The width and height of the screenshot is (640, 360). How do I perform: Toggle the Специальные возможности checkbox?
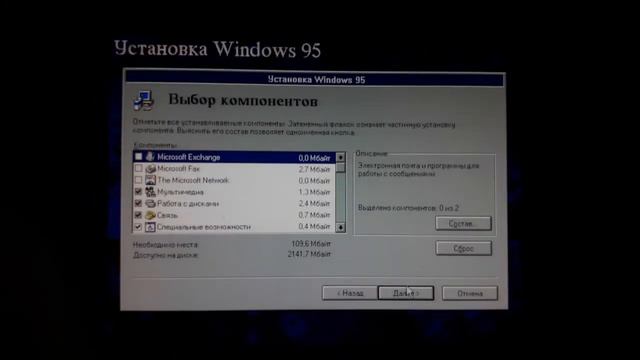pyautogui.click(x=138, y=227)
